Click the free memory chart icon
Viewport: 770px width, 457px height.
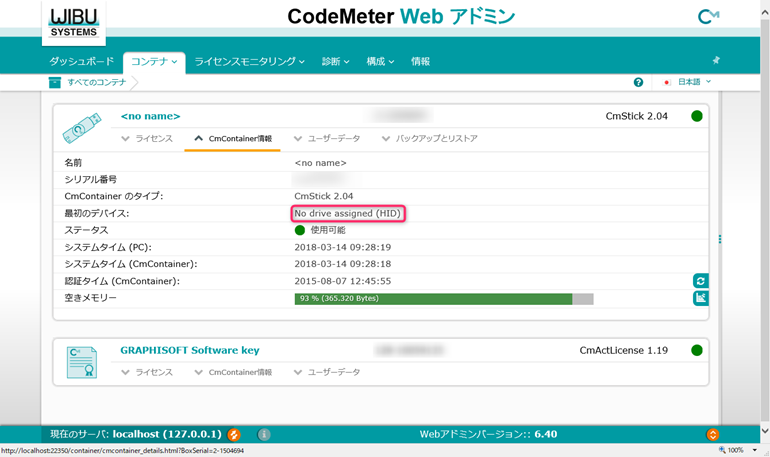coord(700,297)
